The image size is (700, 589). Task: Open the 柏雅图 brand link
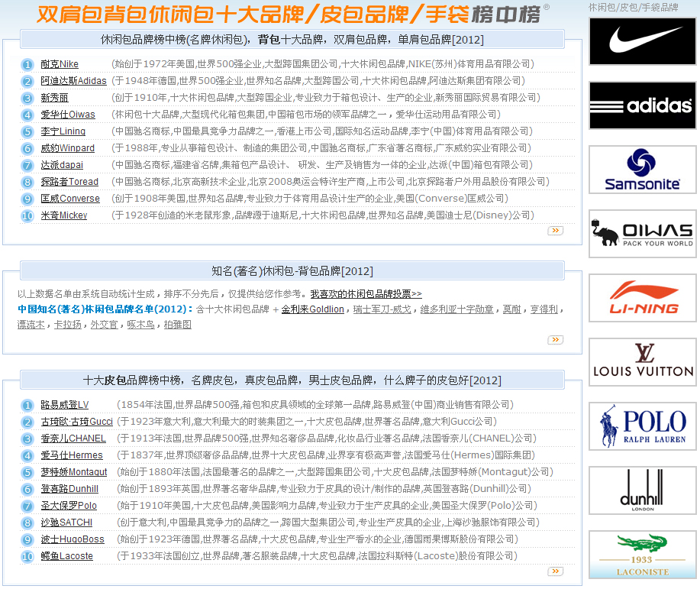pyautogui.click(x=177, y=325)
